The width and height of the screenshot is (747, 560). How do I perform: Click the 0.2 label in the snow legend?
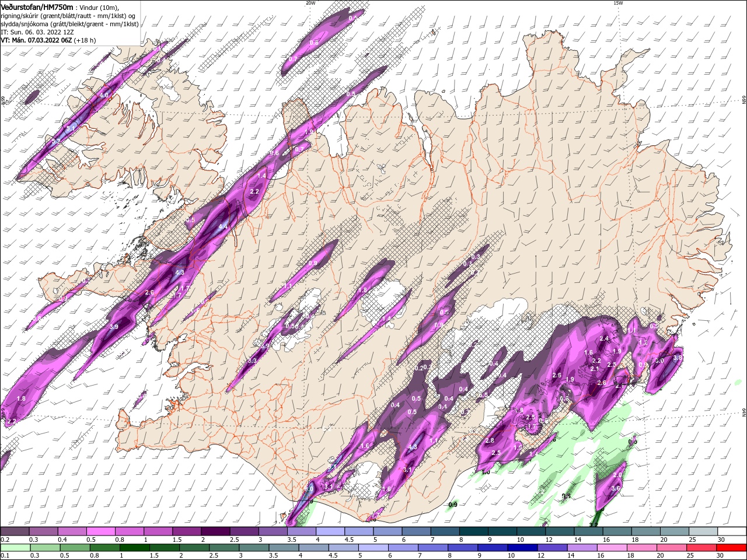point(5,540)
